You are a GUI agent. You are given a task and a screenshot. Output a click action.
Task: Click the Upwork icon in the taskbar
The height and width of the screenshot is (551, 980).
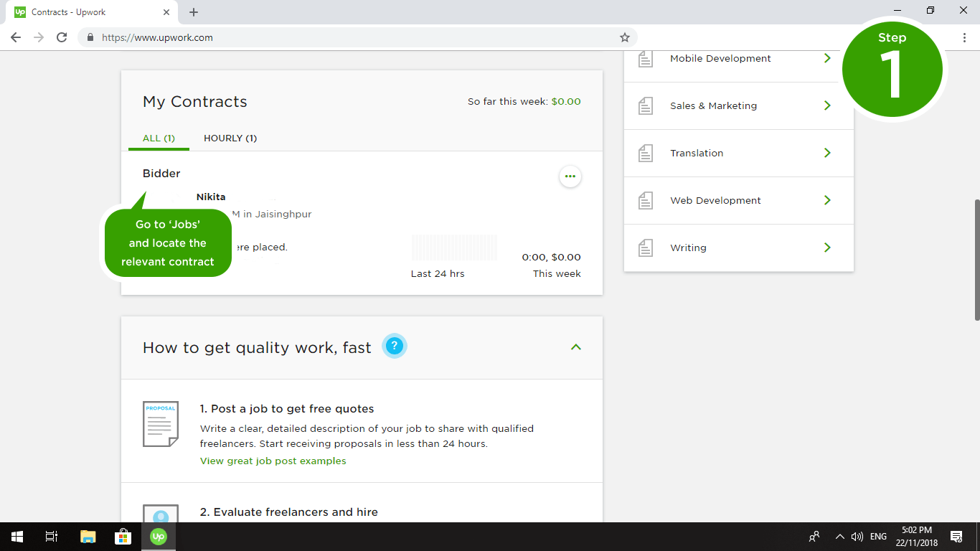[x=158, y=536]
